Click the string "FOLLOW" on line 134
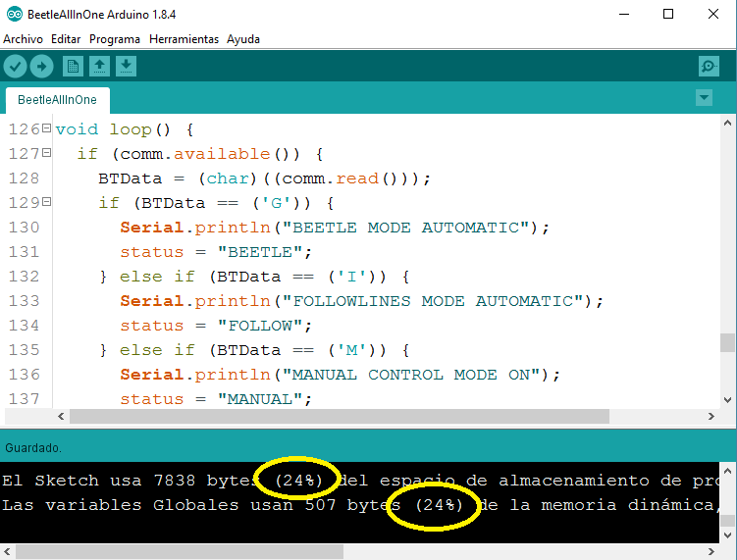This screenshot has height=560, width=737. tap(260, 326)
